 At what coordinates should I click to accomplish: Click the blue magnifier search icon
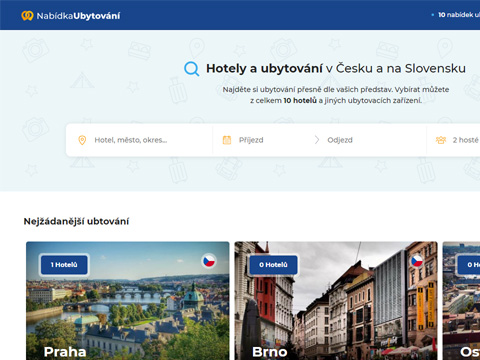click(x=192, y=69)
